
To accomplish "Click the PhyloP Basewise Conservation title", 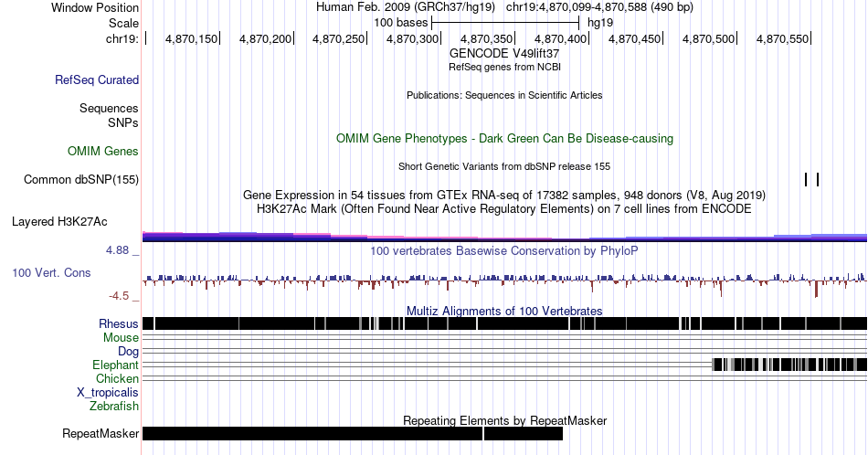I will (504, 250).
